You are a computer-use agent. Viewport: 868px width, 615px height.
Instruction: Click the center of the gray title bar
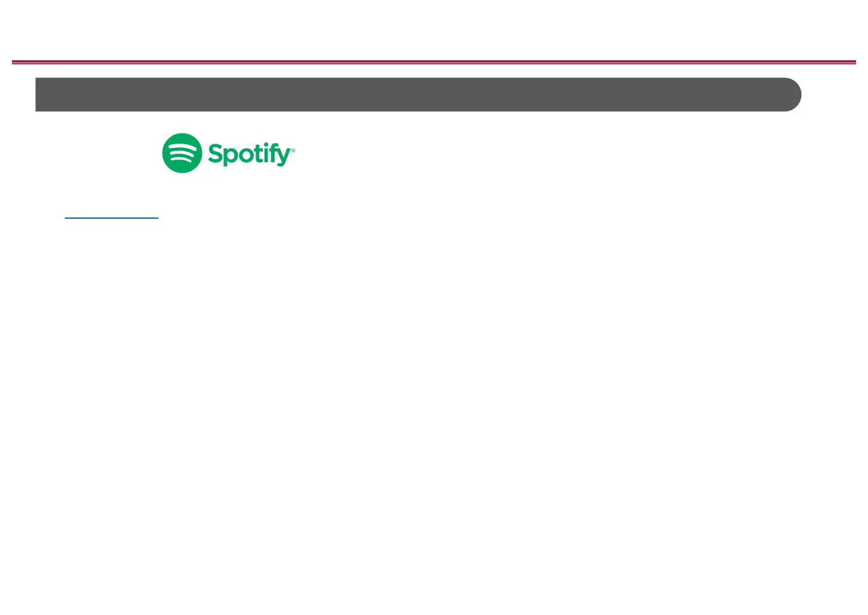tap(418, 94)
